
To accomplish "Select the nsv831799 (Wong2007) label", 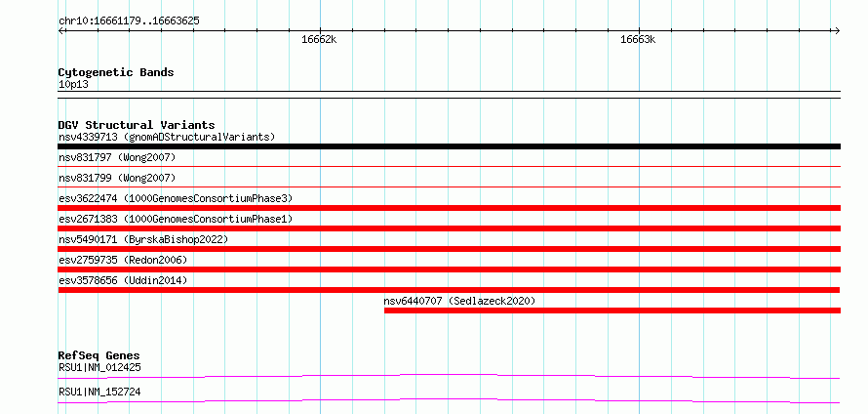I will pos(117,179).
